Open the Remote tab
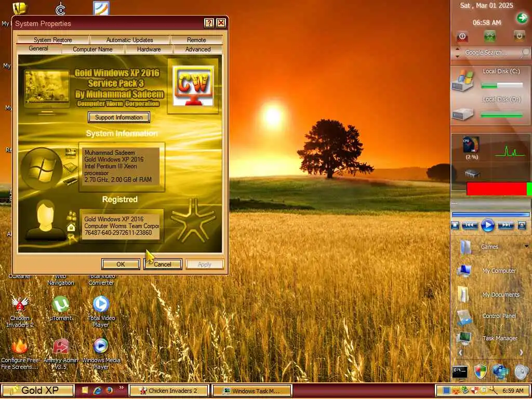The height and width of the screenshot is (399, 532). [x=196, y=40]
